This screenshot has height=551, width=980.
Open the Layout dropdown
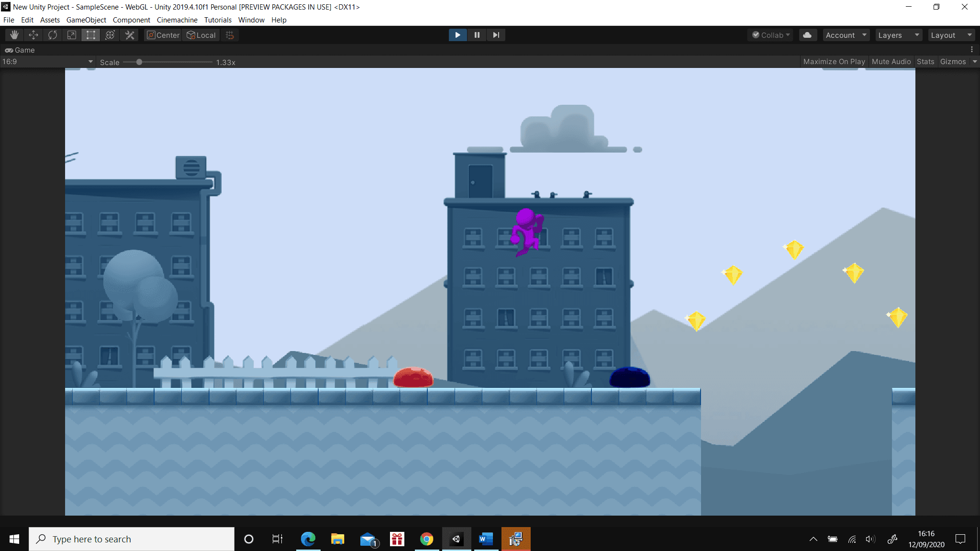951,35
